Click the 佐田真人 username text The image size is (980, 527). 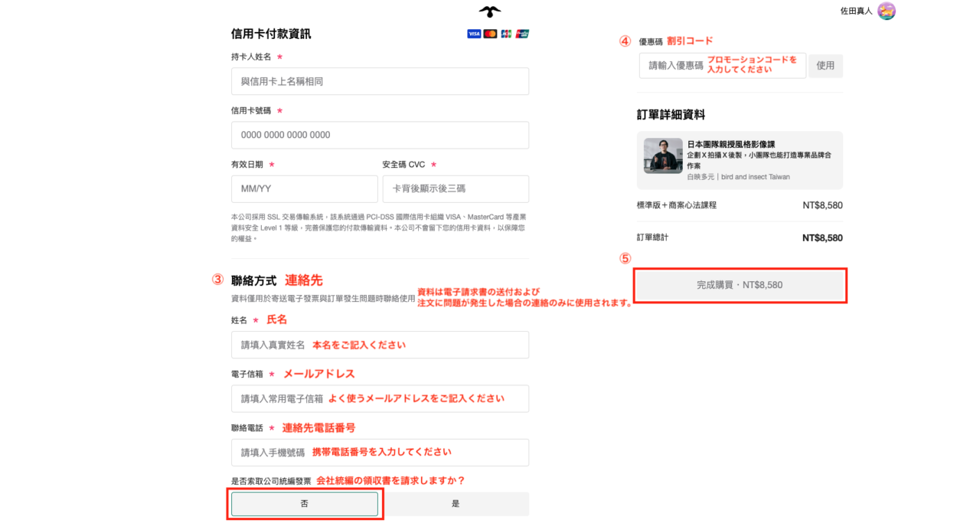856,11
